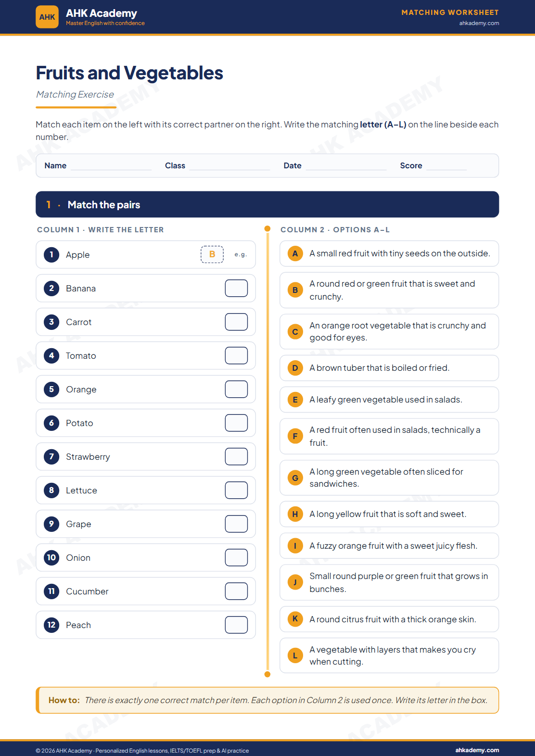
Task: Click the letter L option badge
Action: (295, 655)
